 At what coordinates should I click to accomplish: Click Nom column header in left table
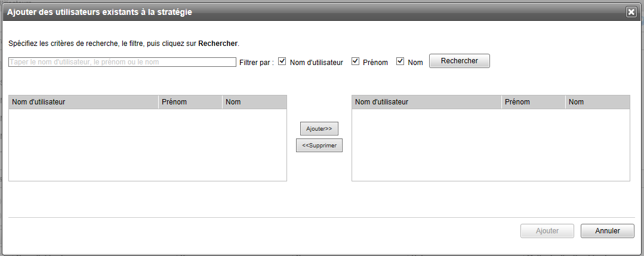click(254, 102)
